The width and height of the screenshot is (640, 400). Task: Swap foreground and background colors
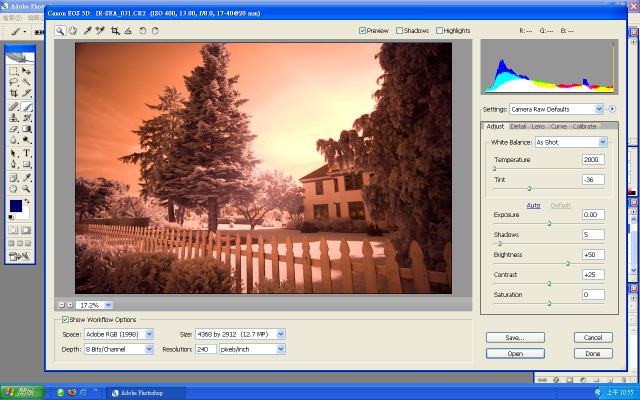click(27, 201)
